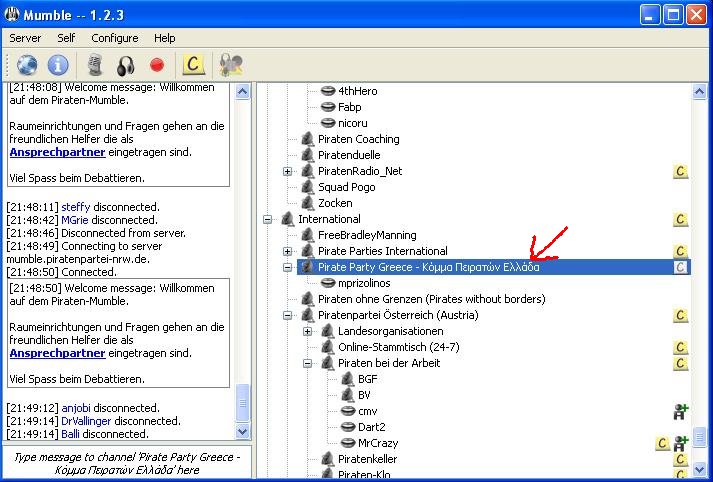Click the steffy username in log

(75, 207)
